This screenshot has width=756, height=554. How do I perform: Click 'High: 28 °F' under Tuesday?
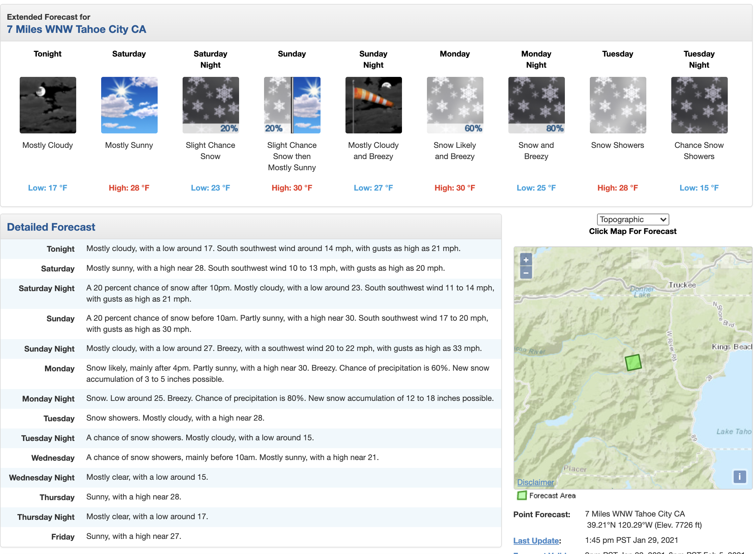(618, 188)
